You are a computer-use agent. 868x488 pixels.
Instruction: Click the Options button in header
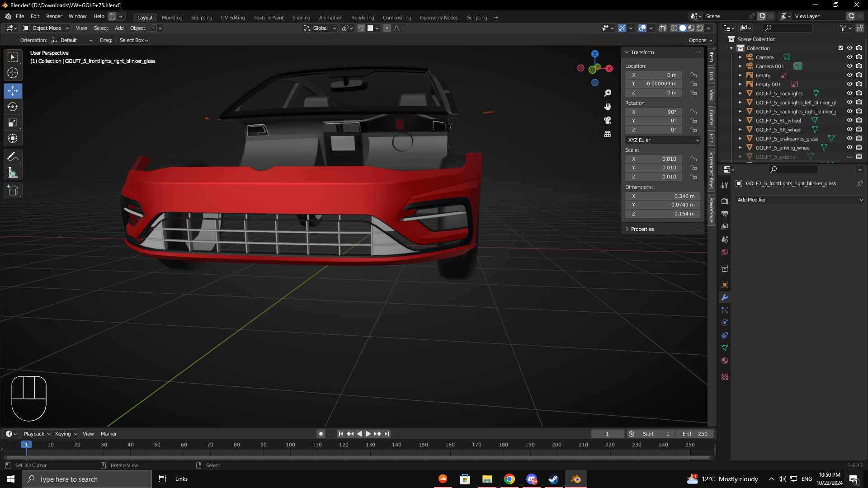click(x=700, y=40)
